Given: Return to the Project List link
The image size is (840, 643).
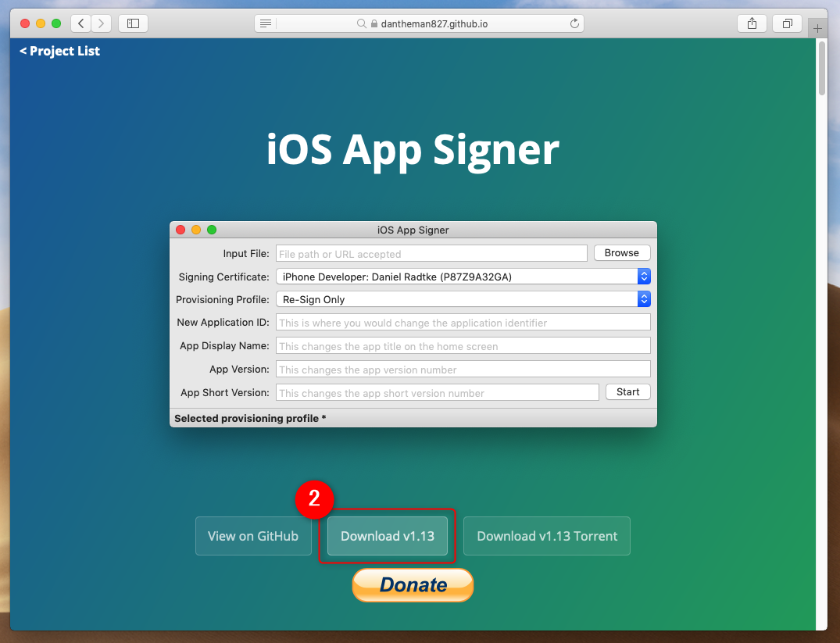Looking at the screenshot, I should 59,51.
